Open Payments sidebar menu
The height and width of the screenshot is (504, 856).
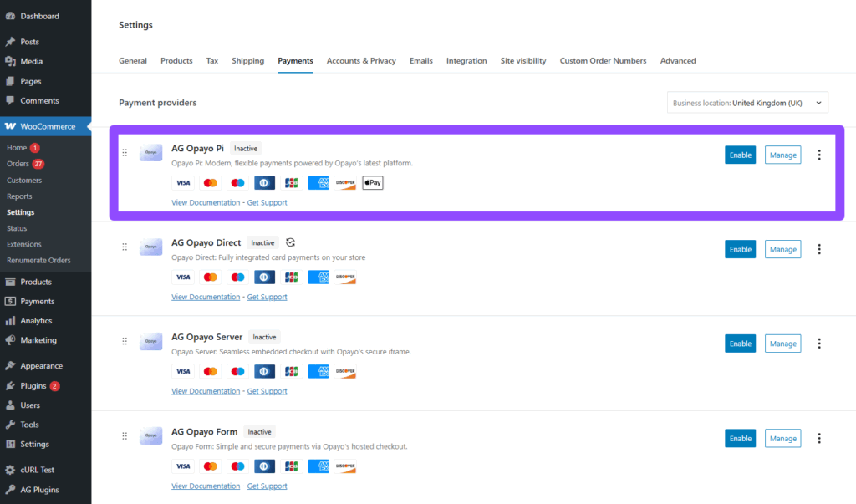point(37,301)
